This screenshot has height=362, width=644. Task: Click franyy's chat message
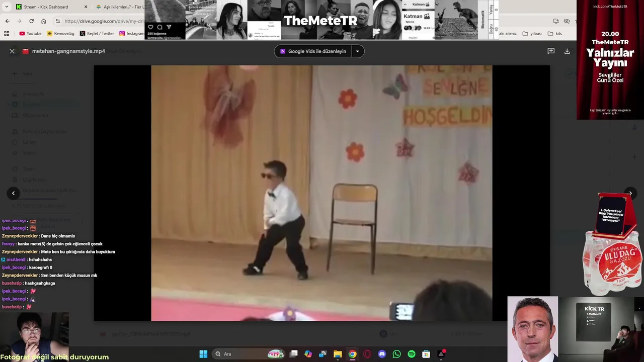pos(52,244)
